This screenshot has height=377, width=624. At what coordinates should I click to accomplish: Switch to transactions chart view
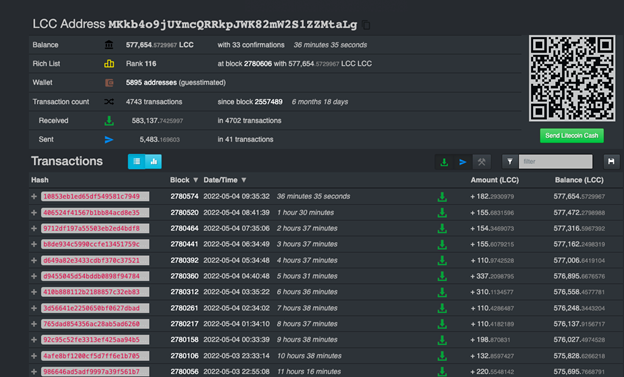pos(154,161)
